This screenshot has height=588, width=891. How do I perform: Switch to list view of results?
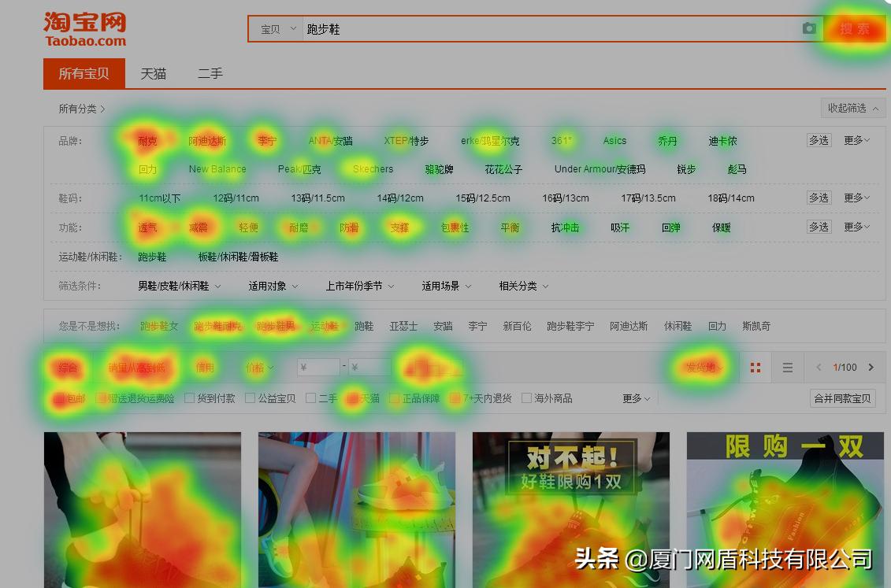coord(787,367)
